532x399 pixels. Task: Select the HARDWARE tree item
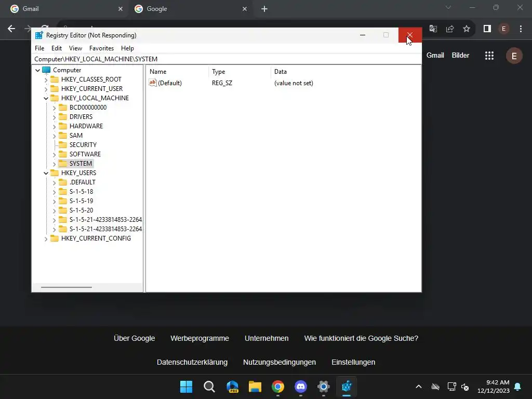pos(86,126)
